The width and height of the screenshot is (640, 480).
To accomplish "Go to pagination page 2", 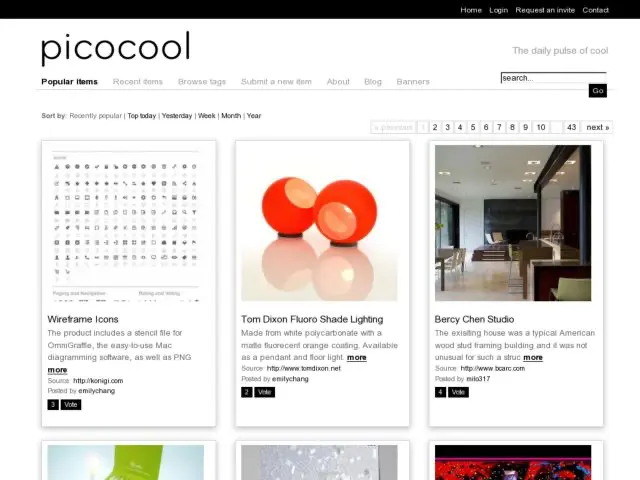I will tap(435, 127).
